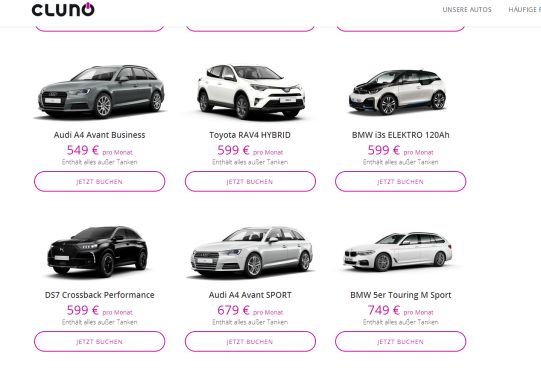Select the title 'BMW i3s ELEKTRO 120Ah'
541x373 pixels.
401,135
